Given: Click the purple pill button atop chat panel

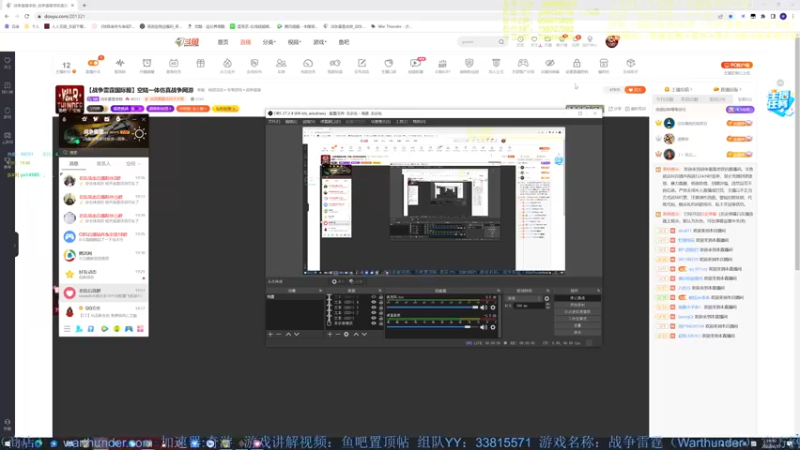Looking at the screenshot, I should 740,109.
